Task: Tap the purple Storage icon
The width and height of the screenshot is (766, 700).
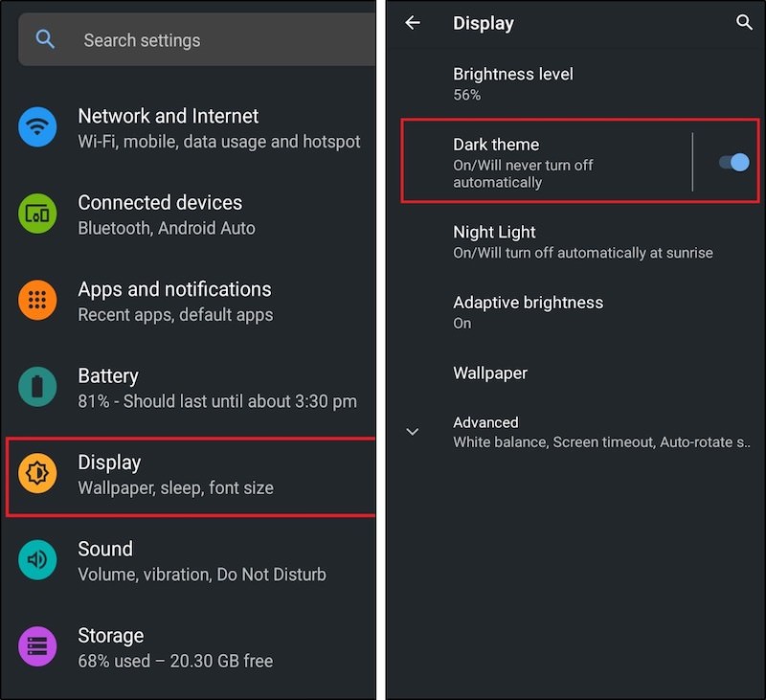Action: (37, 645)
